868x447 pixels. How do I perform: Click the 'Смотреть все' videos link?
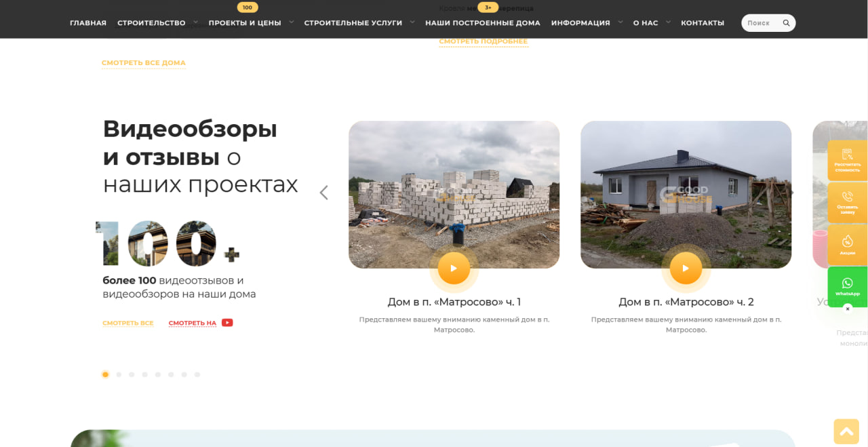128,324
